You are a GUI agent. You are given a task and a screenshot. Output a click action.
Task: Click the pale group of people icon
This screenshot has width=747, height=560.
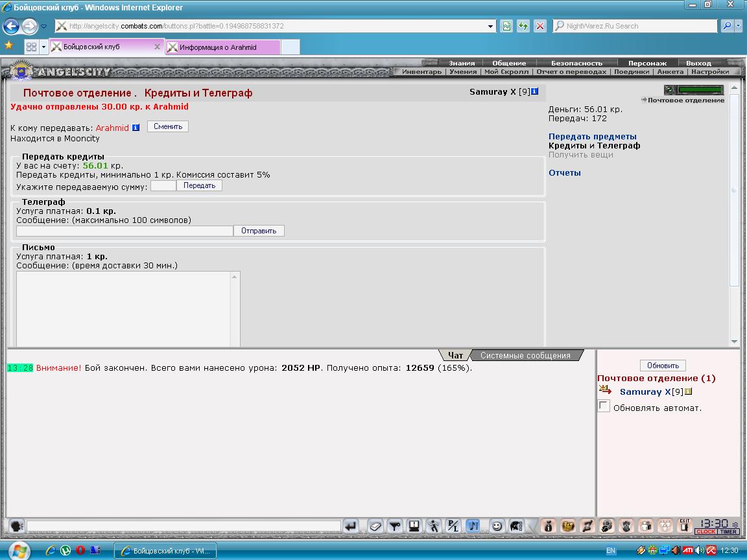tap(665, 526)
